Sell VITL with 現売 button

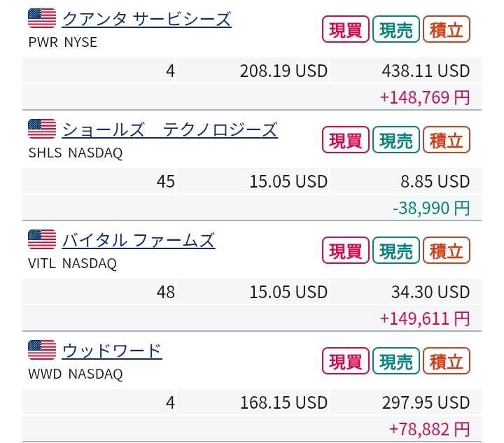(x=395, y=251)
